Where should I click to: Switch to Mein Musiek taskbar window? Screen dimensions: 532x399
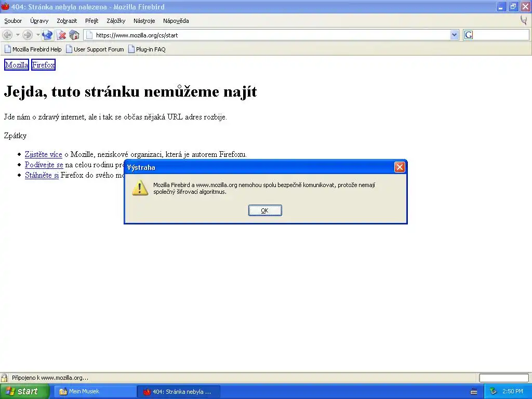tap(95, 391)
